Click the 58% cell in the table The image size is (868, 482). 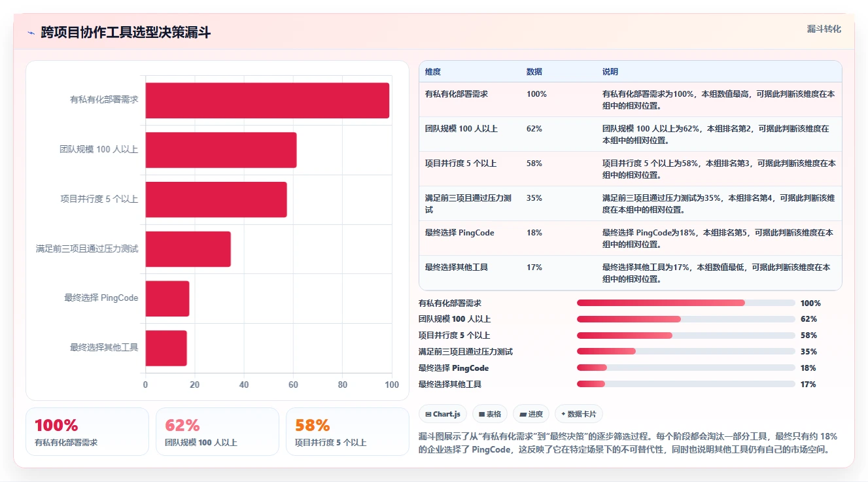(534, 164)
